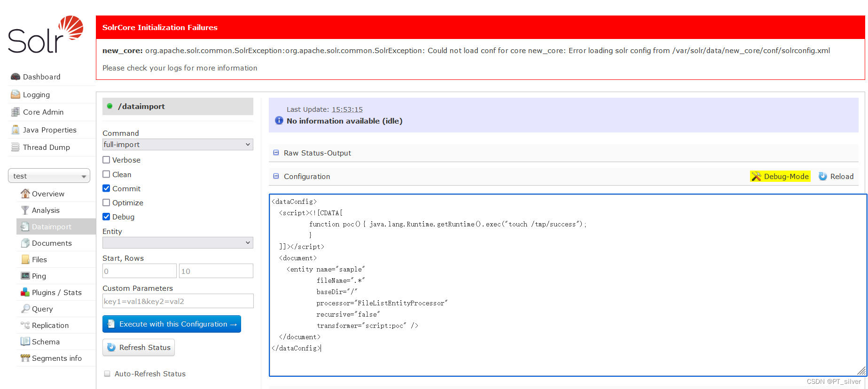868x389 pixels.
Task: Click the /dataimport handler header
Action: tap(178, 106)
